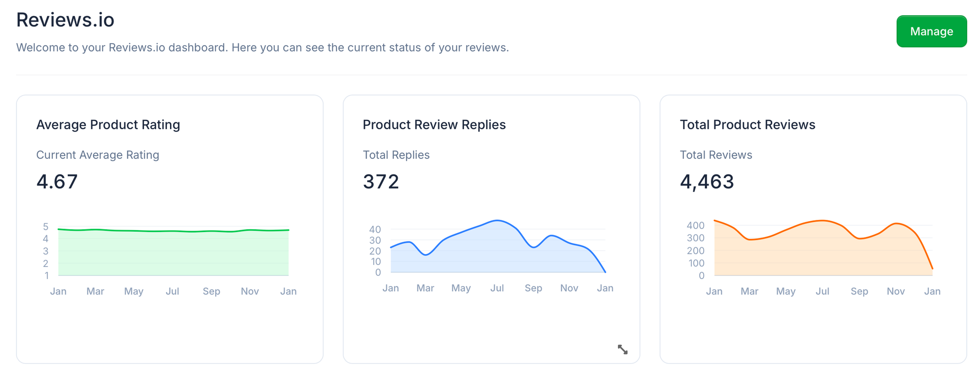Click the Total Replies label

tap(396, 155)
